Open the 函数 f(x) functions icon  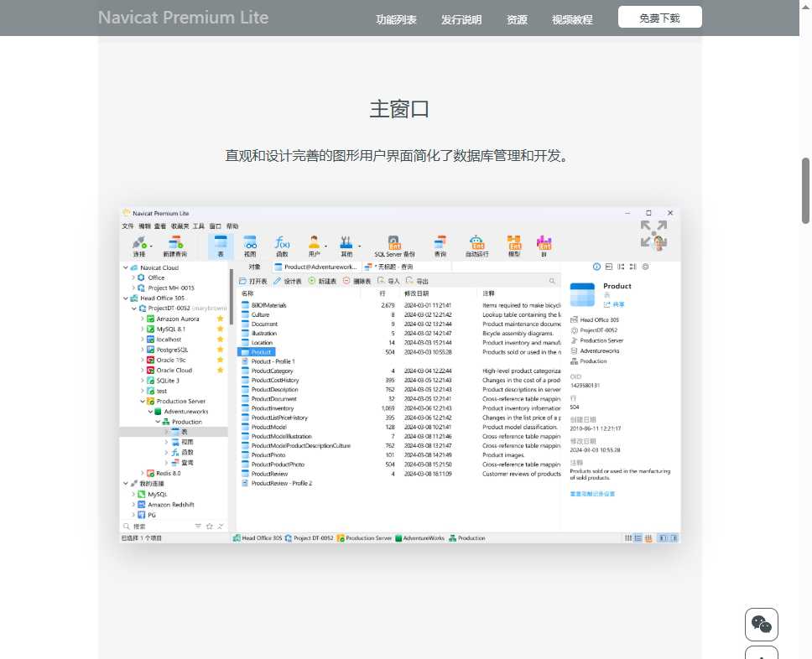[282, 246]
